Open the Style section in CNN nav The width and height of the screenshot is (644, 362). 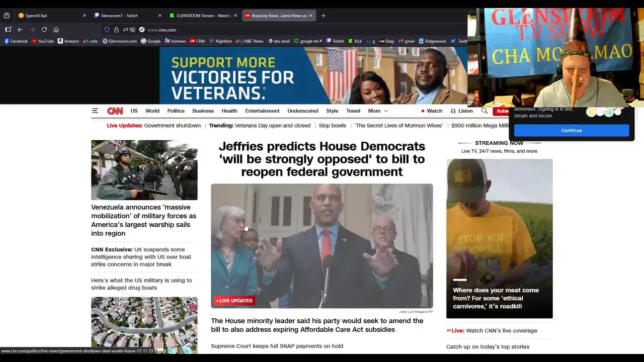coord(332,111)
